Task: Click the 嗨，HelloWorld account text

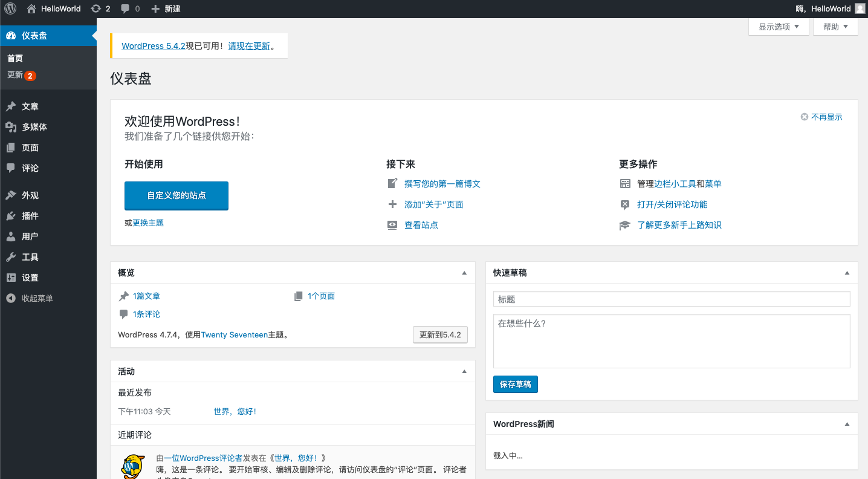Action: pyautogui.click(x=823, y=8)
